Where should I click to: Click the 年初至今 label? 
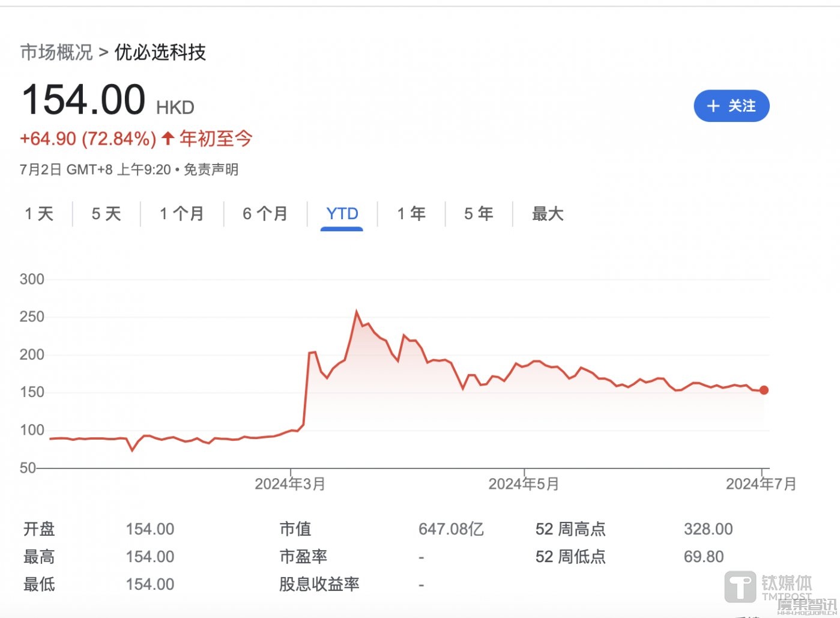[x=216, y=139]
